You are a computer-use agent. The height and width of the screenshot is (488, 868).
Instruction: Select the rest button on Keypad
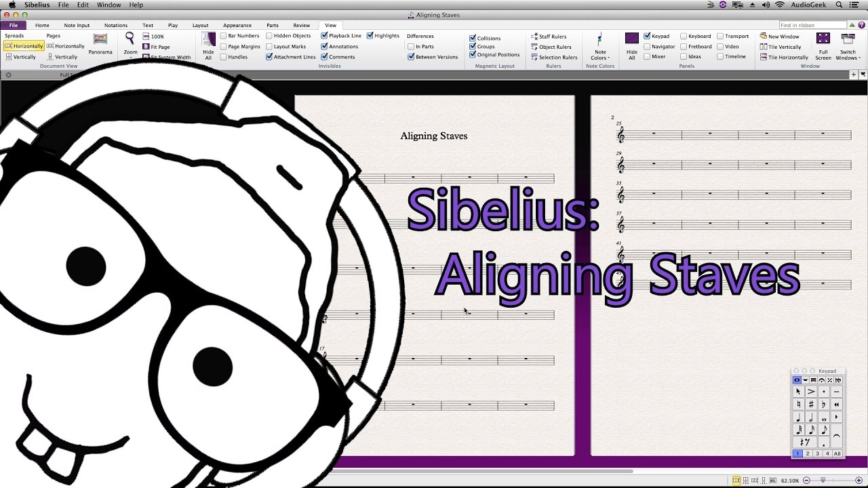pos(805,443)
